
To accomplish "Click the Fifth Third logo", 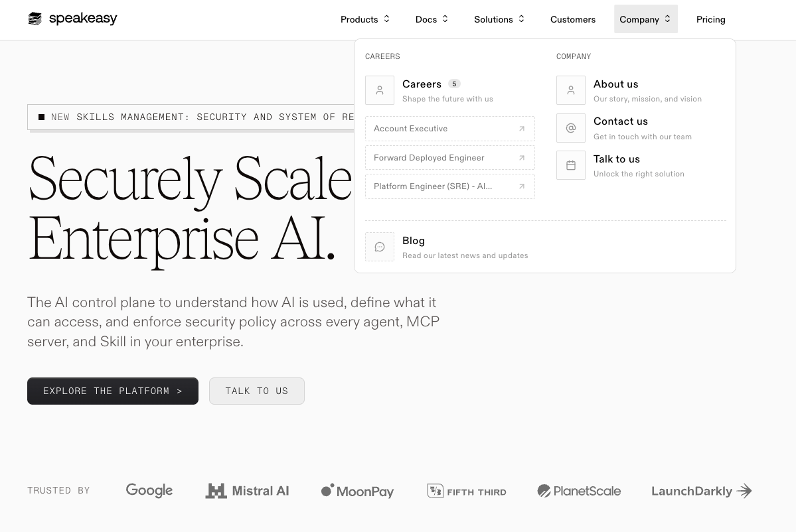I will pos(467,491).
